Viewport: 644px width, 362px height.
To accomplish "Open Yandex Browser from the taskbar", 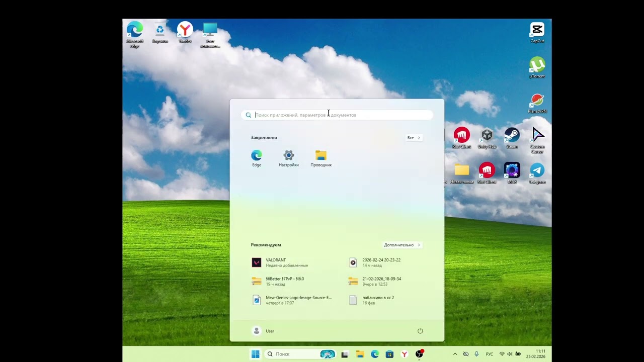I will click(404, 354).
